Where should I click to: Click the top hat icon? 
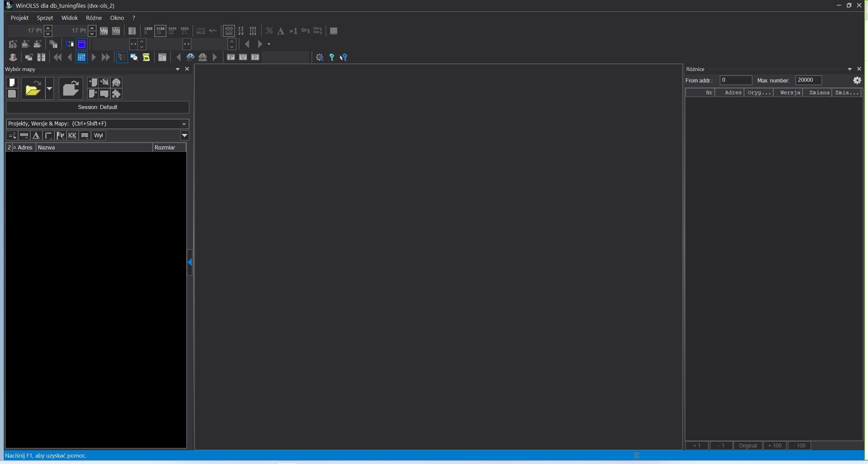[x=13, y=57]
